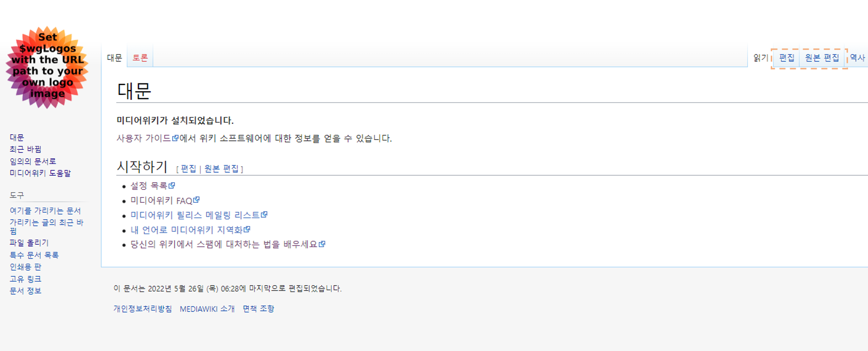Select the 읽기 (read) tab

click(760, 58)
